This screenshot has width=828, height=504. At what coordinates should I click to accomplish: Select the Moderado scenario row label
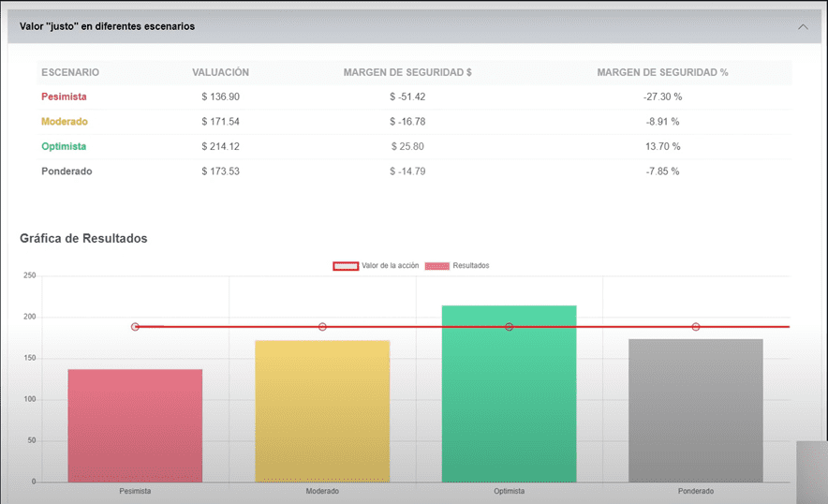[x=65, y=122]
